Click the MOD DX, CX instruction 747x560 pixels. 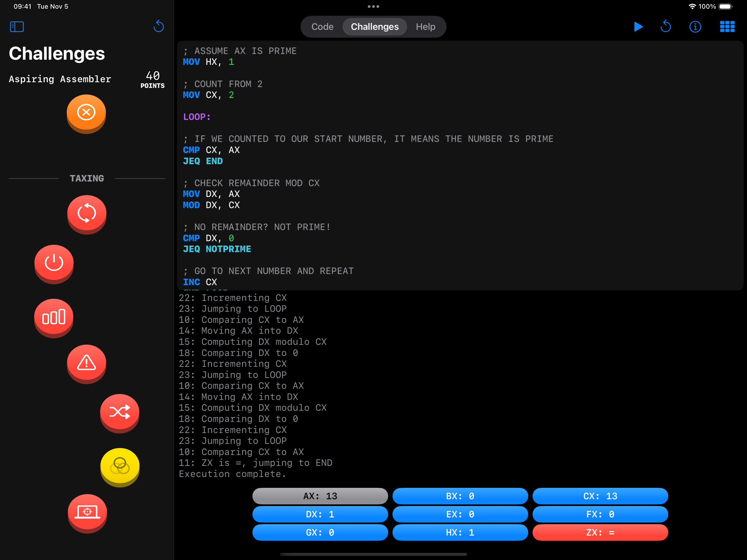click(x=211, y=205)
